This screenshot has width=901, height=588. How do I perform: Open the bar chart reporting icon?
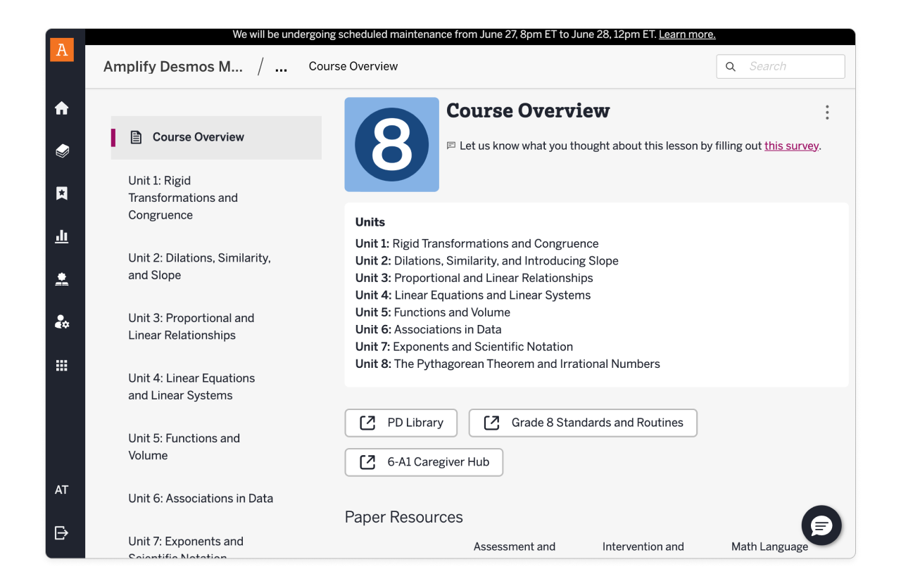(x=62, y=236)
